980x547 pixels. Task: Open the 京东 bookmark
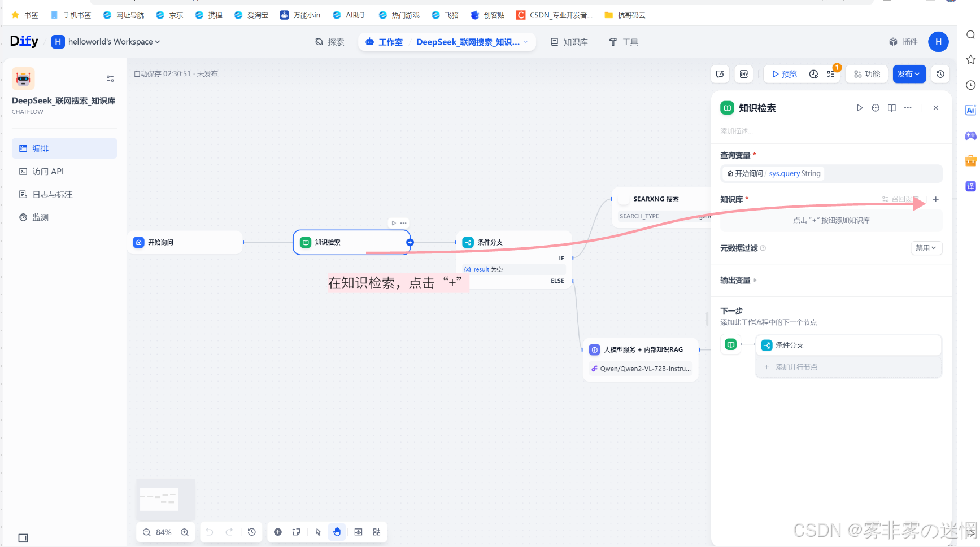170,15
